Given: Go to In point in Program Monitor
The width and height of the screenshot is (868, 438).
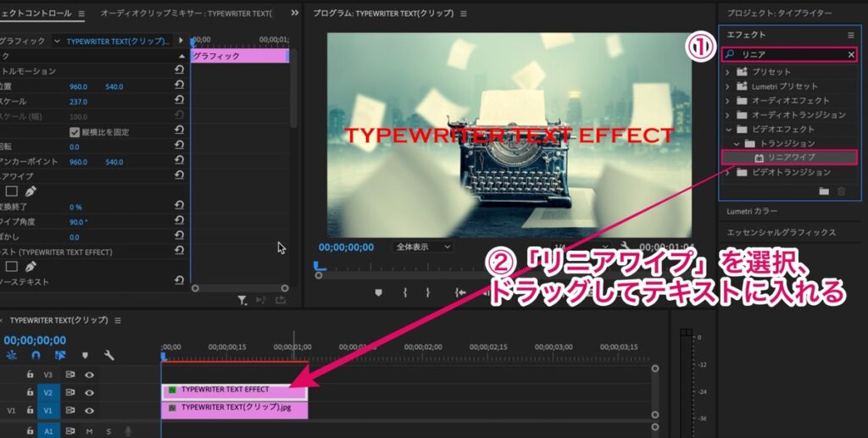Looking at the screenshot, I should pos(460,292).
